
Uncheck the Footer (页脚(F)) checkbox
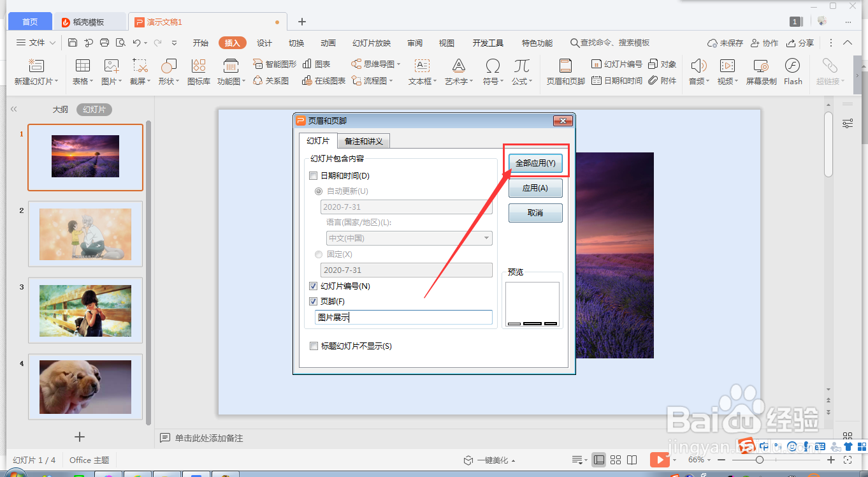(x=313, y=301)
